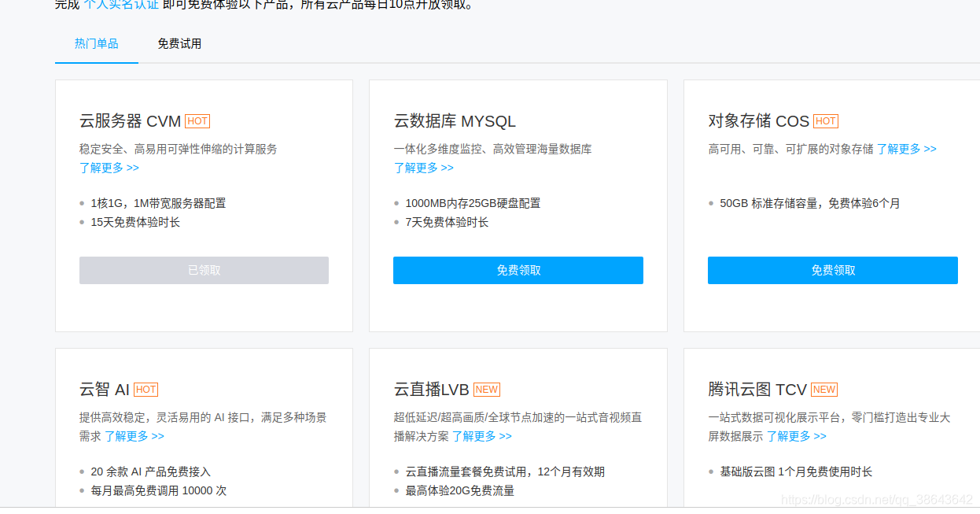Open 了解更多 under 云智 AI
This screenshot has width=980, height=514.
(134, 436)
